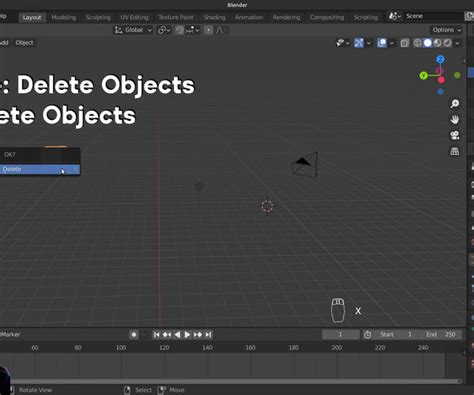Switch to rendered viewport shading
This screenshot has height=395, width=474.
coord(447,43)
